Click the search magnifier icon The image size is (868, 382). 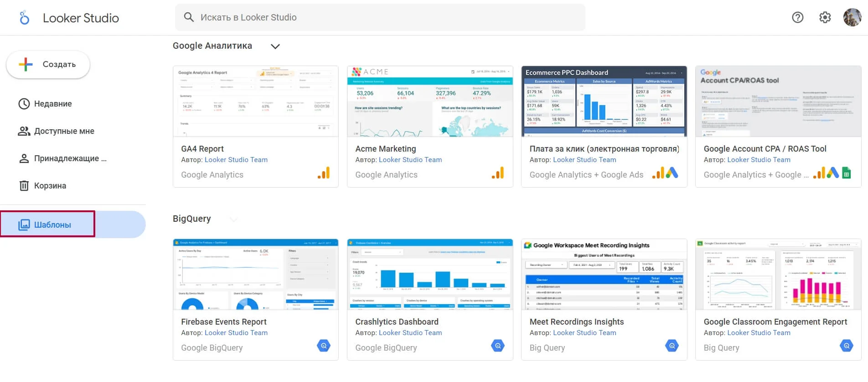(189, 17)
